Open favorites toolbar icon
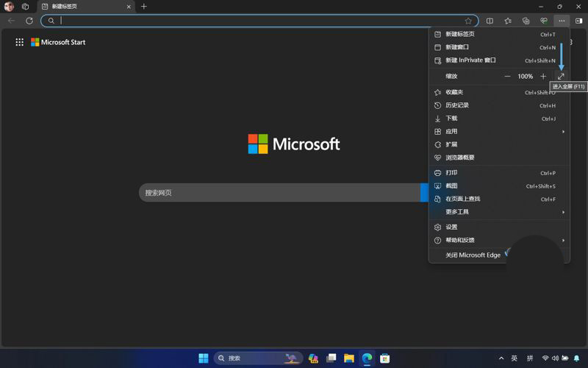 [508, 21]
